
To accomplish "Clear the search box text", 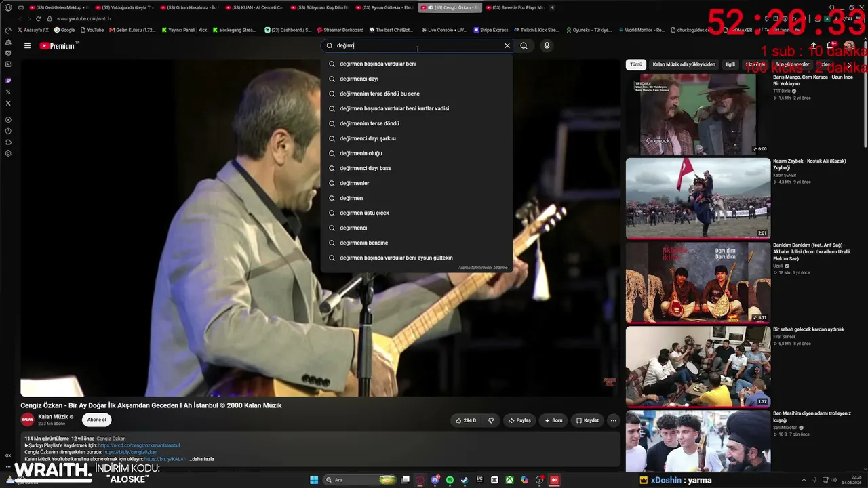I will [x=507, y=46].
